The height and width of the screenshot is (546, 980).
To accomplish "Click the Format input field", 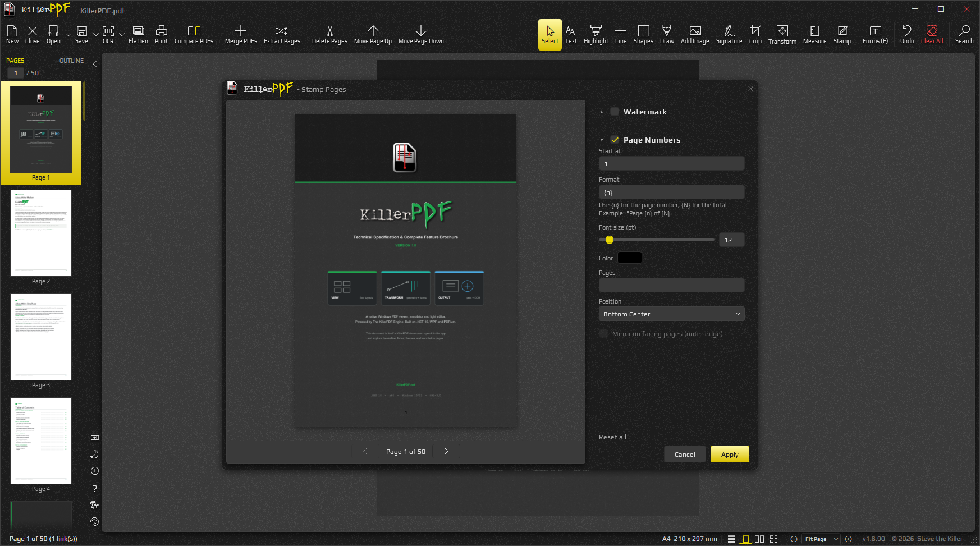I will tap(671, 192).
